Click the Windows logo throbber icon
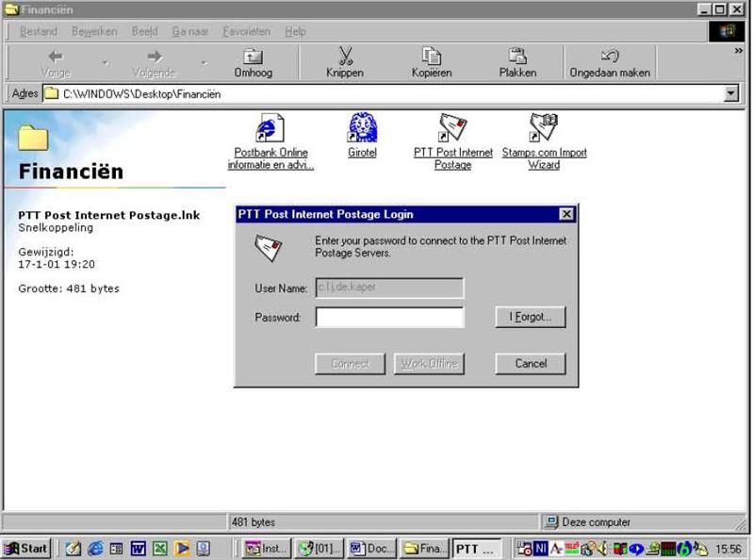The width and height of the screenshot is (754, 560). coord(727,32)
